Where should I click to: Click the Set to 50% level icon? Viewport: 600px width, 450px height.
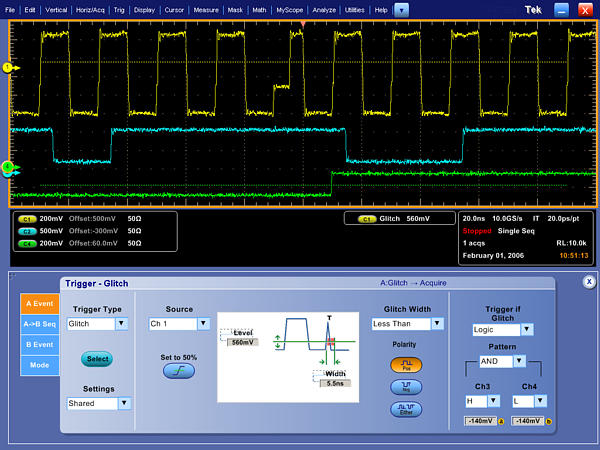(178, 371)
